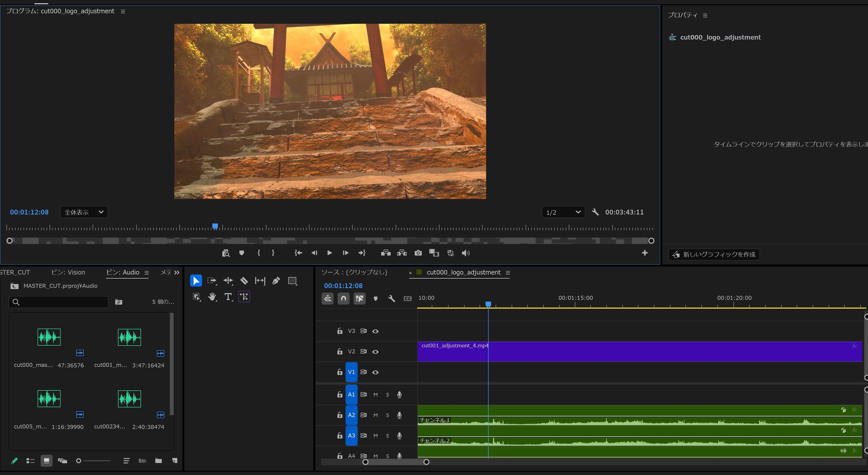This screenshot has height=475, width=868.
Task: Toggle snap in timeline
Action: coord(343,299)
